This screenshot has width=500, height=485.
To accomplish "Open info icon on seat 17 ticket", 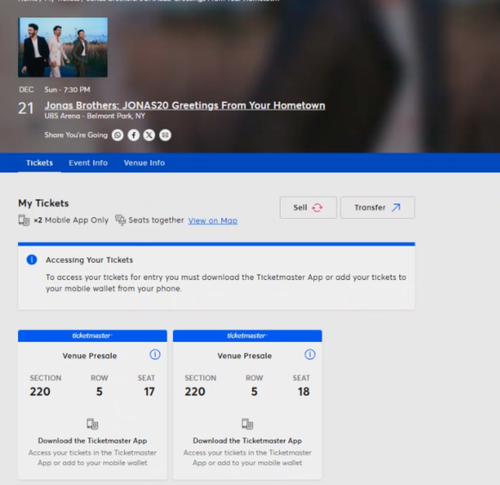I will (155, 354).
